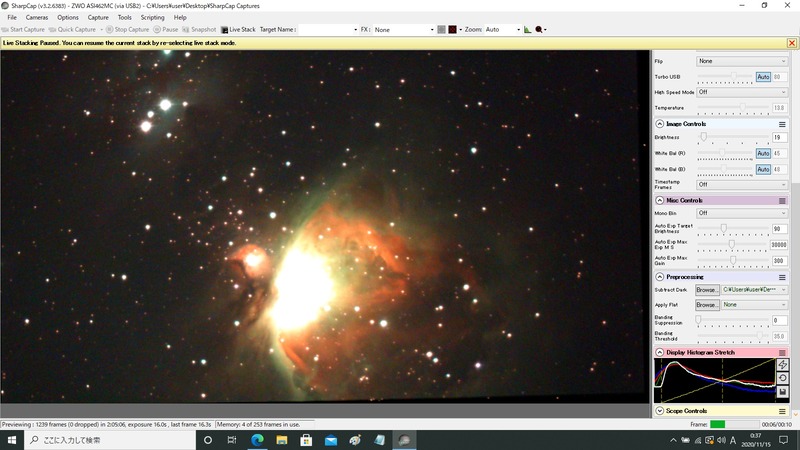Toggle White Bal (B) Auto button

763,169
